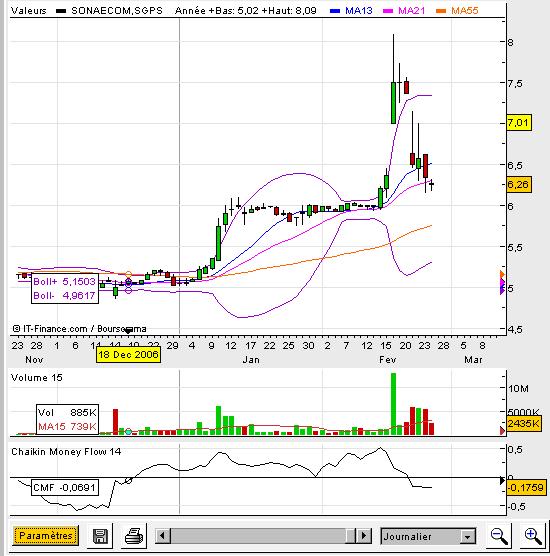The width and height of the screenshot is (550, 556).
Task: Click the Boll- 4,9617 tooltip value
Action: click(x=65, y=295)
